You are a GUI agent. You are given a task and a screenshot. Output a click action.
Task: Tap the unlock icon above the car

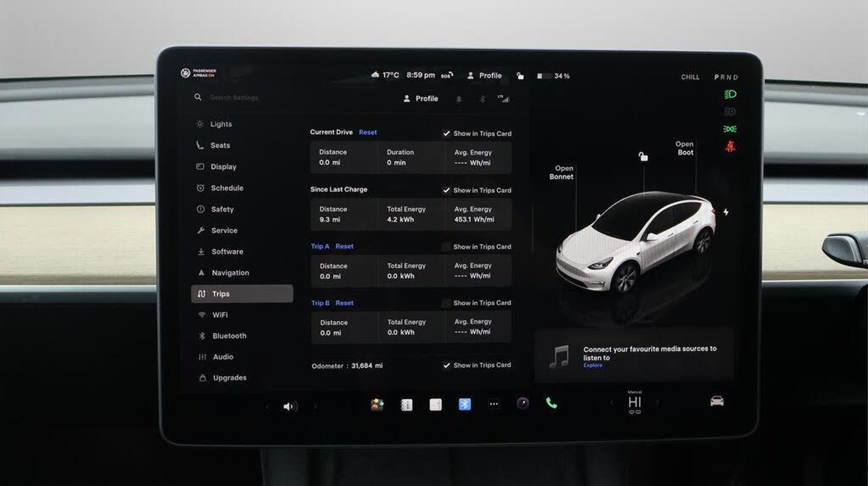(643, 157)
